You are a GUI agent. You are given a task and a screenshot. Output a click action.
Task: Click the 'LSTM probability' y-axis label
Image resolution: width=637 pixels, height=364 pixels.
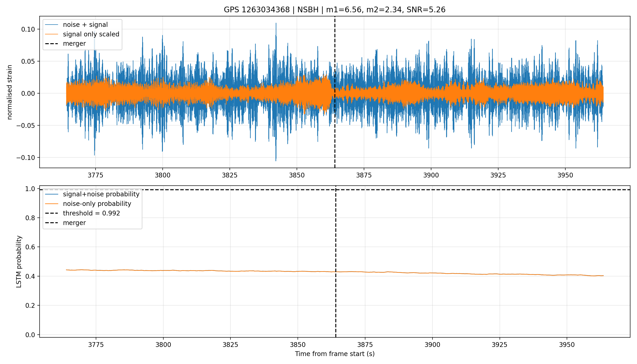[x=19, y=261]
